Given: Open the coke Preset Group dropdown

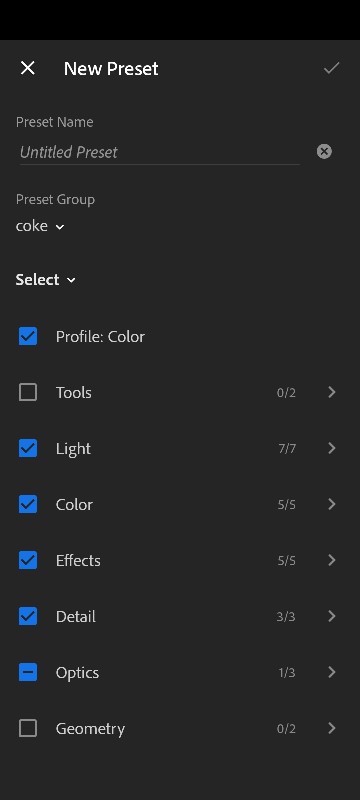Looking at the screenshot, I should tap(40, 226).
